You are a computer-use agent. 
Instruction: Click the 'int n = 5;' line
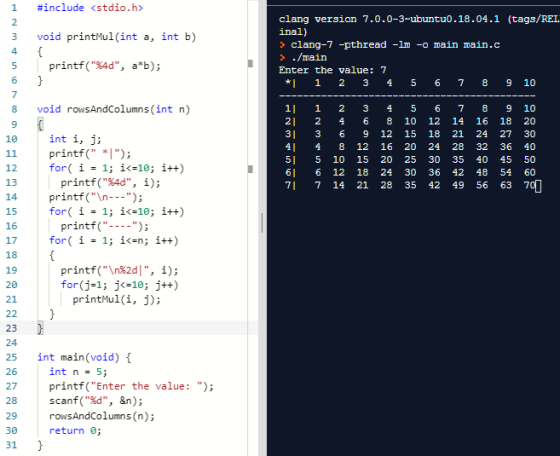78,372
